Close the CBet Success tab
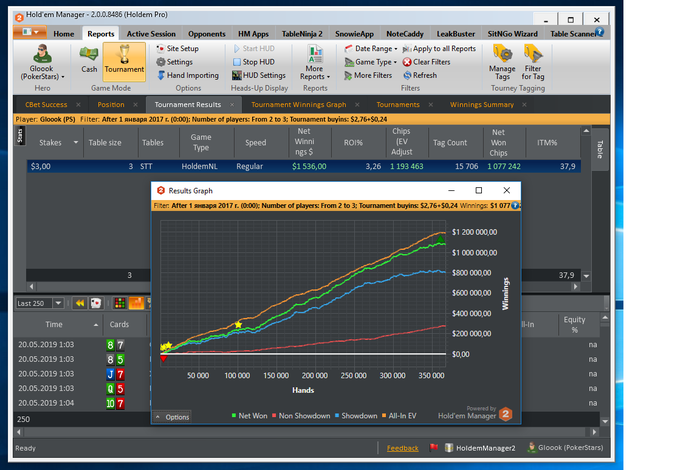The height and width of the screenshot is (470, 700). tap(79, 104)
